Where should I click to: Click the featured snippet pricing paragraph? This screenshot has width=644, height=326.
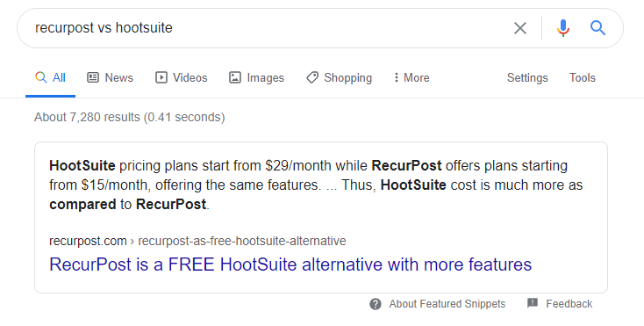click(316, 185)
